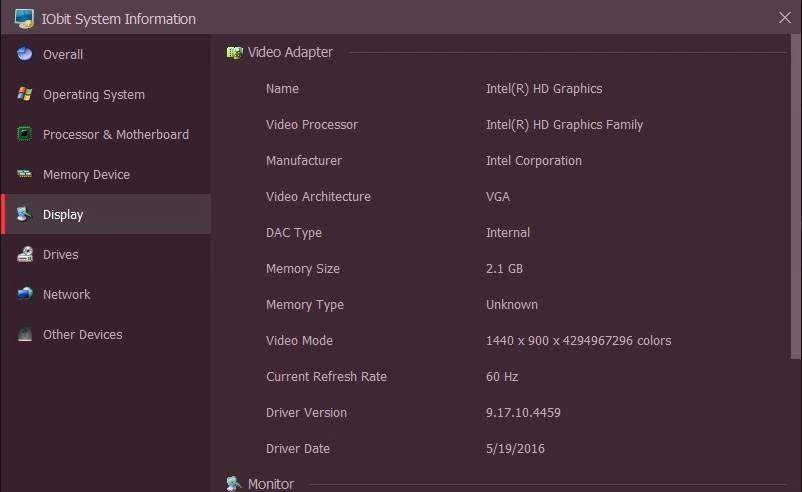This screenshot has width=802, height=492.
Task: Open the Overall tab
Action: (105, 54)
